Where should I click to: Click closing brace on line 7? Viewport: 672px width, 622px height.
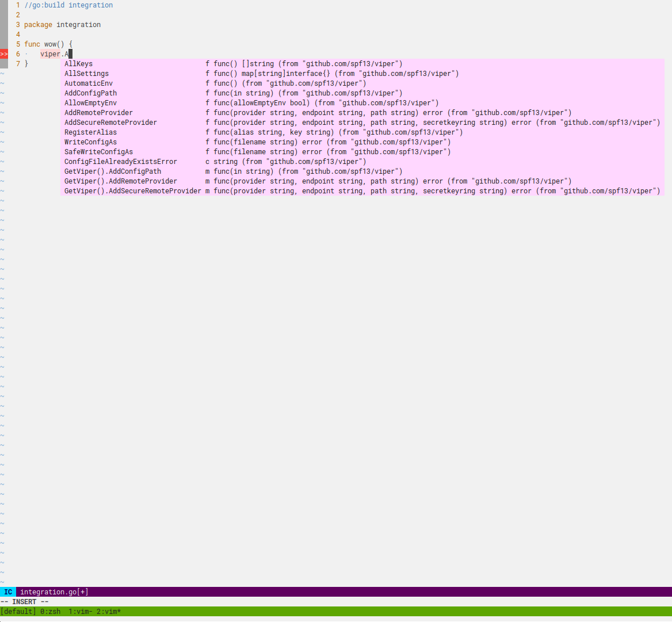[x=26, y=64]
